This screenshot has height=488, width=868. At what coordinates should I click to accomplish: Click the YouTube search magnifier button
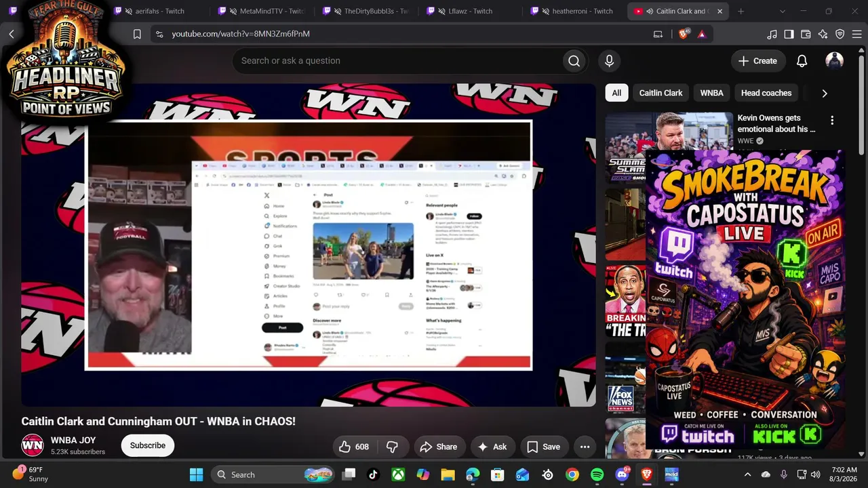[x=574, y=61]
